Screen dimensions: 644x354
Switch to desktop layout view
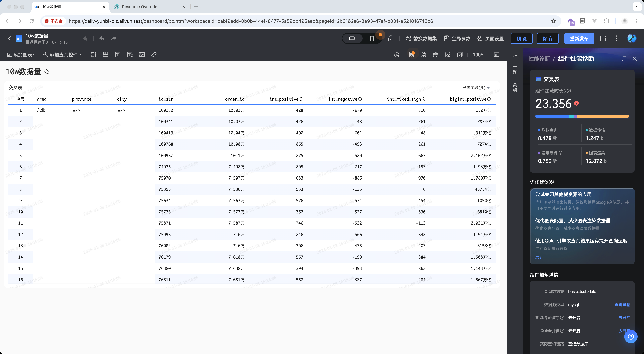click(352, 39)
